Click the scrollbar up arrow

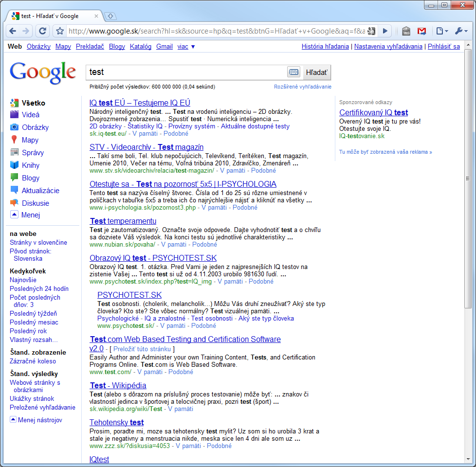(x=468, y=45)
